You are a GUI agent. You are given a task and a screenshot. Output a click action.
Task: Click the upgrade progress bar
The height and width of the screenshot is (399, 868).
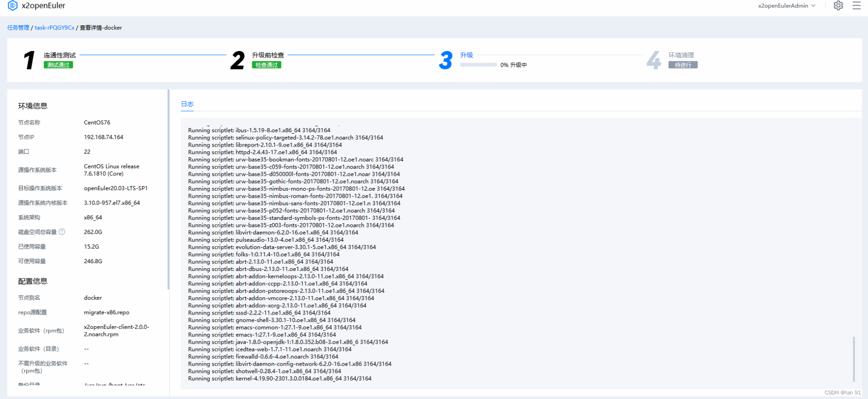pos(478,65)
